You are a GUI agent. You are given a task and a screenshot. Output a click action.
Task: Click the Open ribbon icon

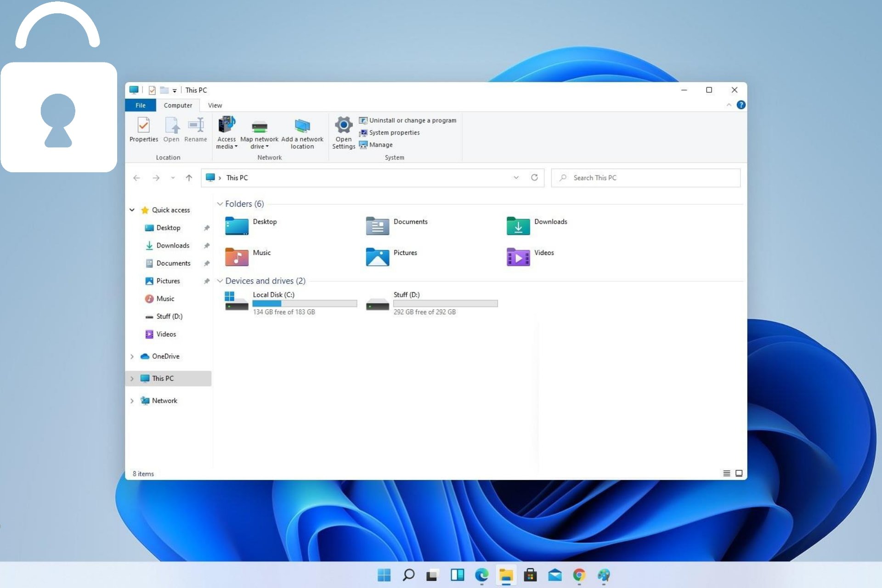(x=171, y=125)
